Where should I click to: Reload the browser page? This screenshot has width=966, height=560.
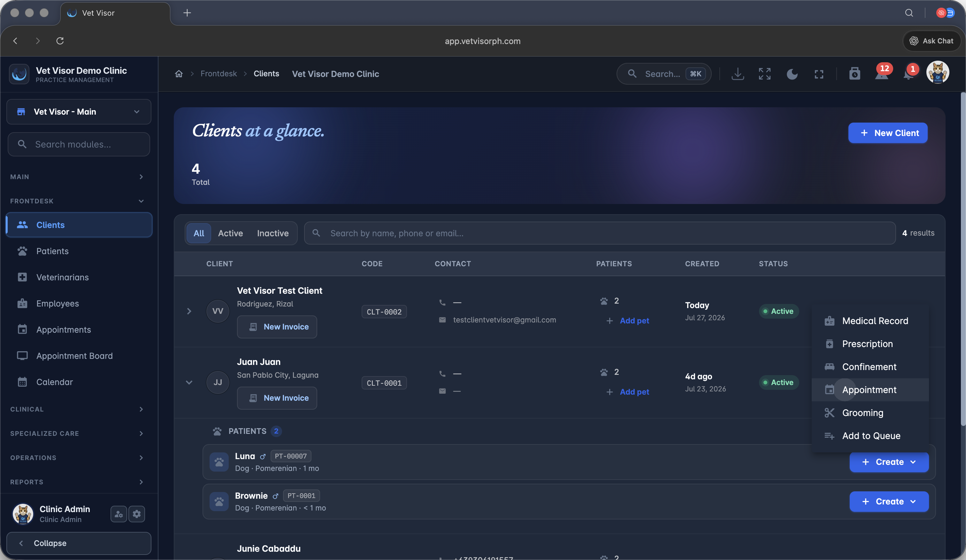tap(60, 41)
